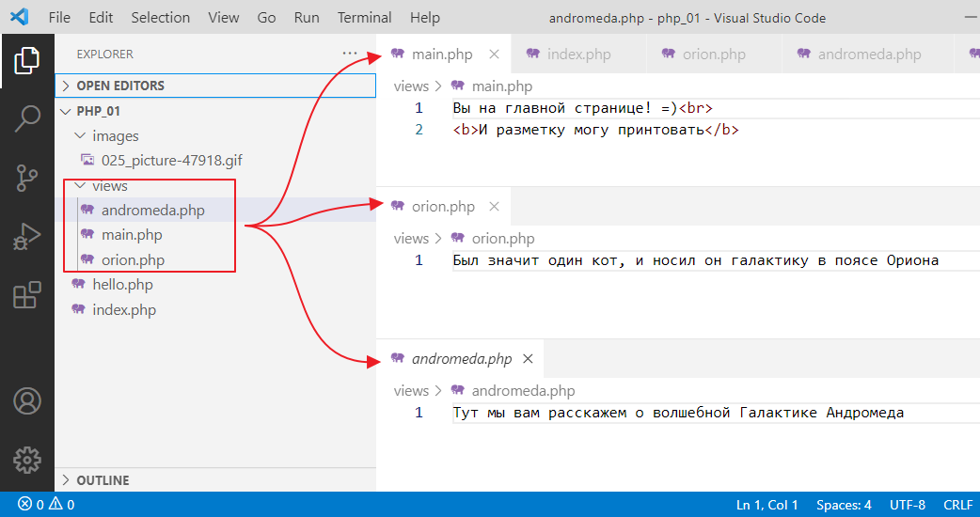Open the Source Control view

coord(26,178)
